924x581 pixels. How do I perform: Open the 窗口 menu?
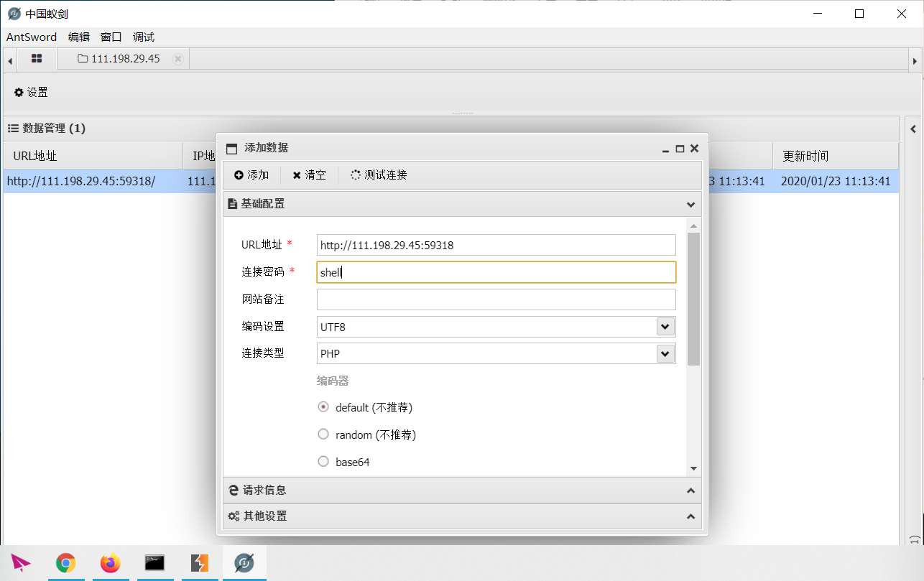(111, 37)
